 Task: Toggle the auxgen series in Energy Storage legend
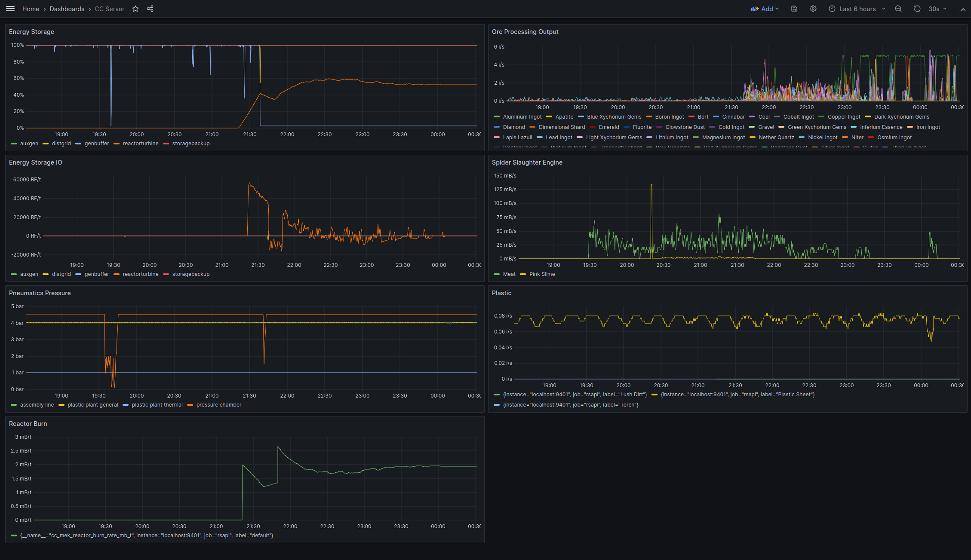tap(29, 144)
